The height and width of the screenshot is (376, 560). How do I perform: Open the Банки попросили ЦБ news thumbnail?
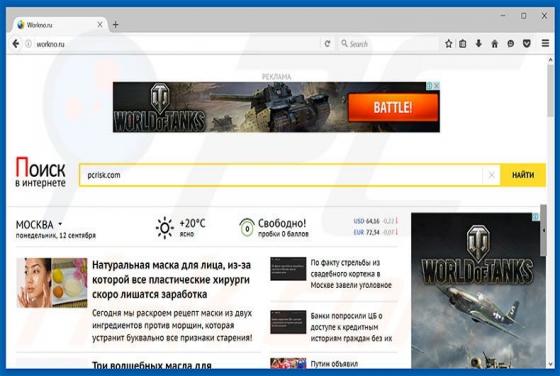point(288,322)
